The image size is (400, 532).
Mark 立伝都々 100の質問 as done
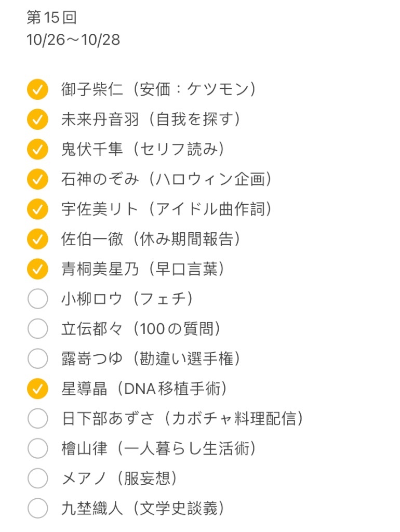(37, 328)
